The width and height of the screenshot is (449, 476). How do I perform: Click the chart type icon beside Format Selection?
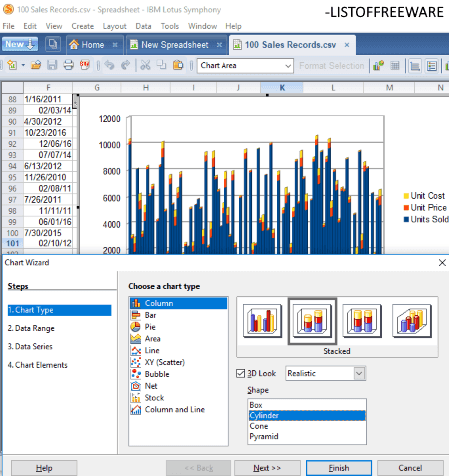coord(378,66)
